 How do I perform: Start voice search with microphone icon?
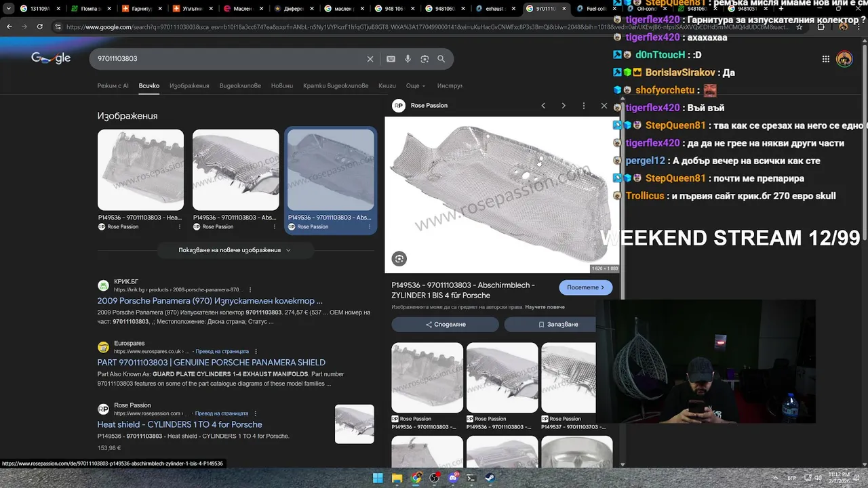(408, 59)
